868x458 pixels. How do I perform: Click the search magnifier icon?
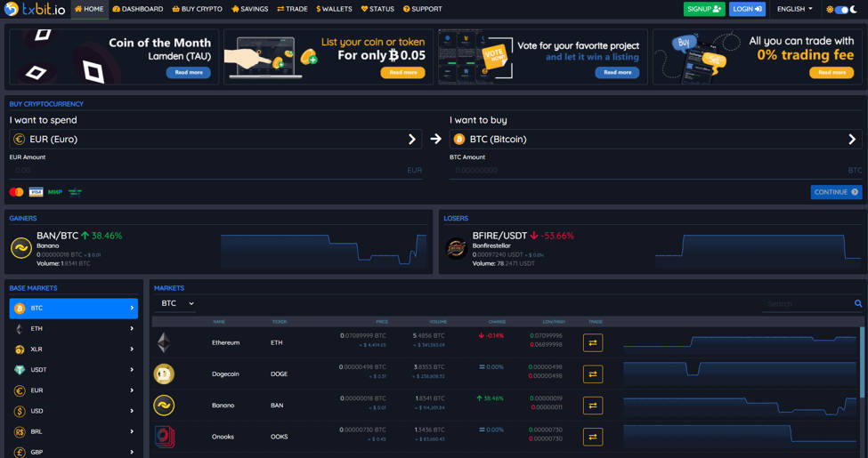coord(858,303)
